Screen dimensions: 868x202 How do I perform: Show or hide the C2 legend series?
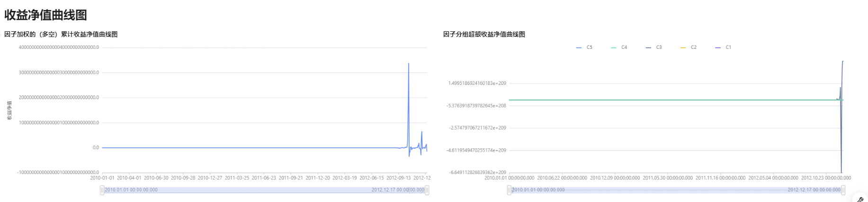pyautogui.click(x=689, y=47)
